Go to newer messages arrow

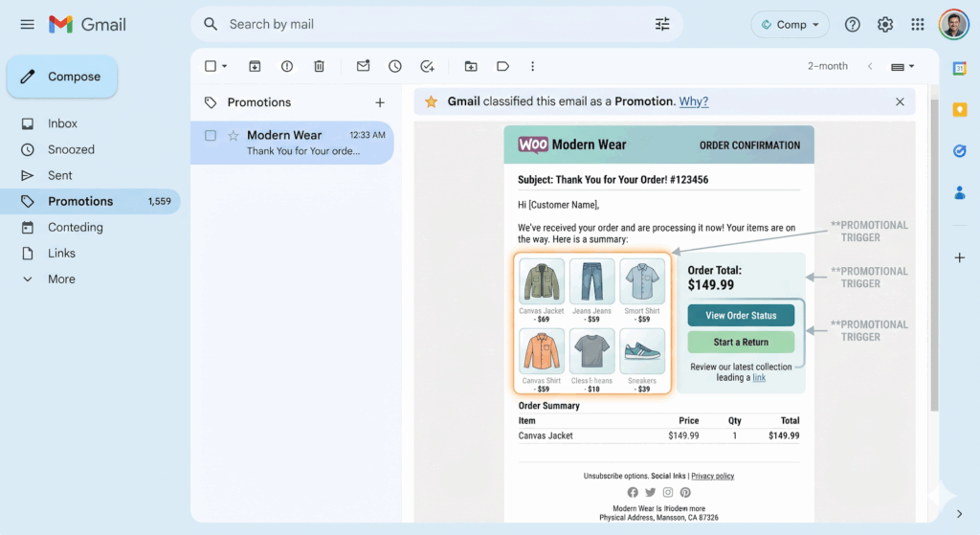point(869,66)
